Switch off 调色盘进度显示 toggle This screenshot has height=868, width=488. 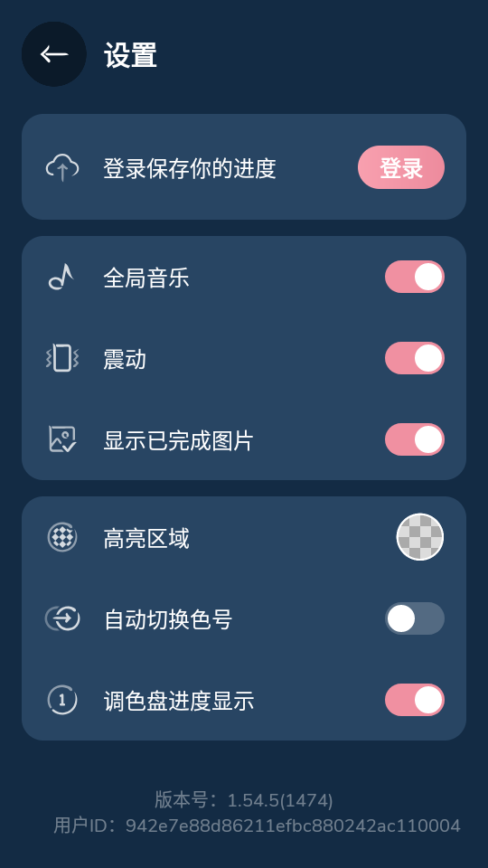click(415, 700)
